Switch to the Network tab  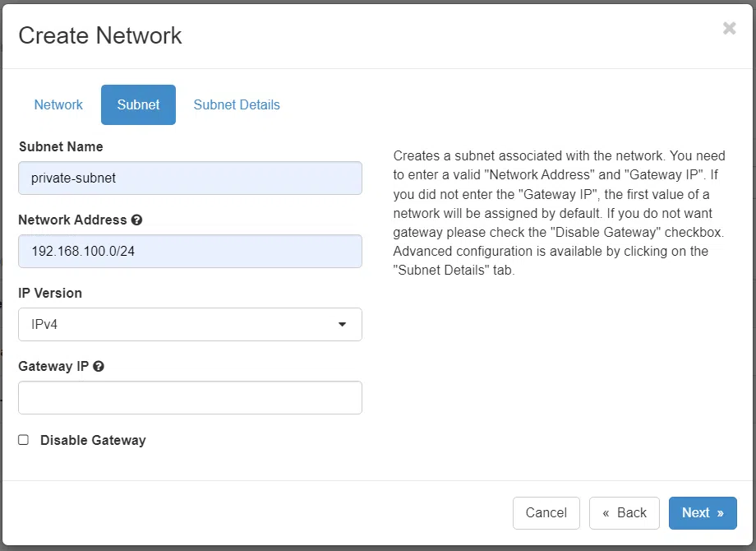[58, 104]
